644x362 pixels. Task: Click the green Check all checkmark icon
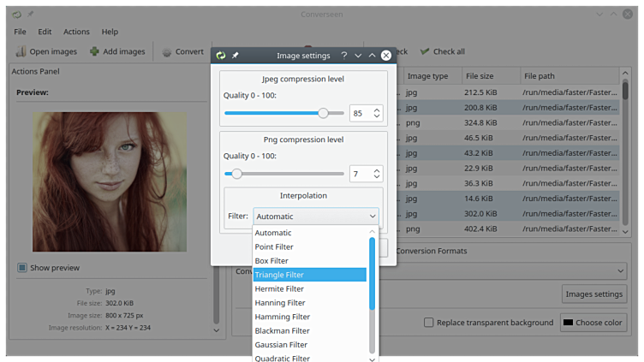[424, 51]
